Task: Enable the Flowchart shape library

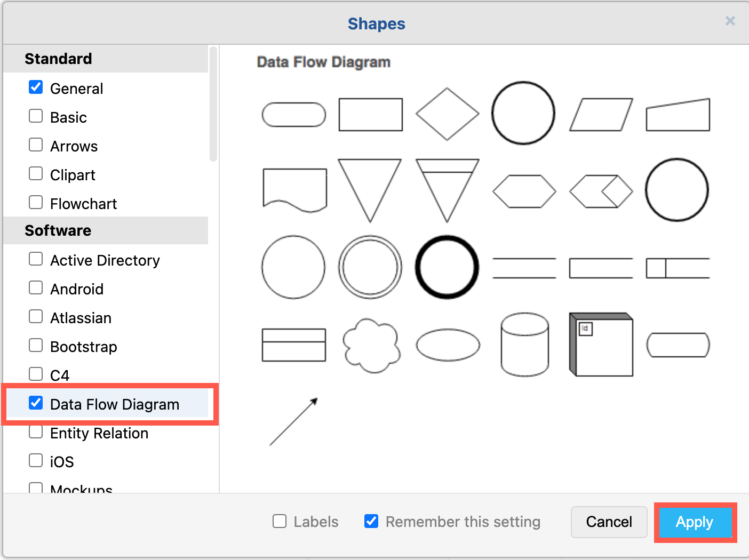Action: tap(35, 202)
